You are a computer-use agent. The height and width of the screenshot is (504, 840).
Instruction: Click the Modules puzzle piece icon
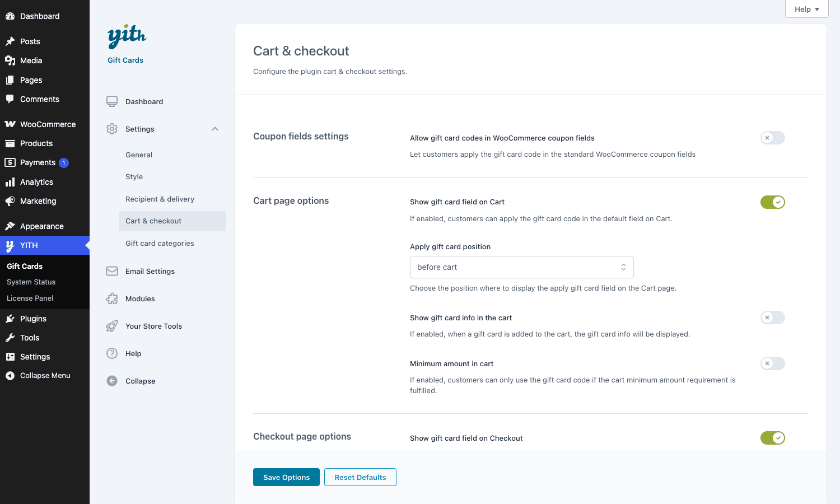click(112, 298)
